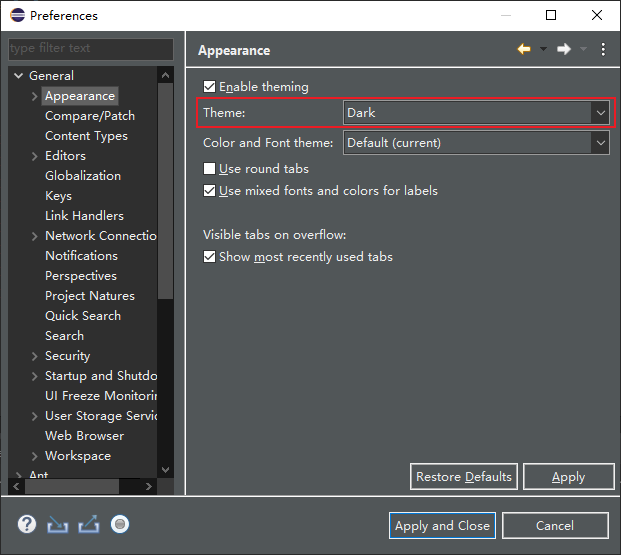621x555 pixels.
Task: Click the Cancel button
Action: coord(555,526)
